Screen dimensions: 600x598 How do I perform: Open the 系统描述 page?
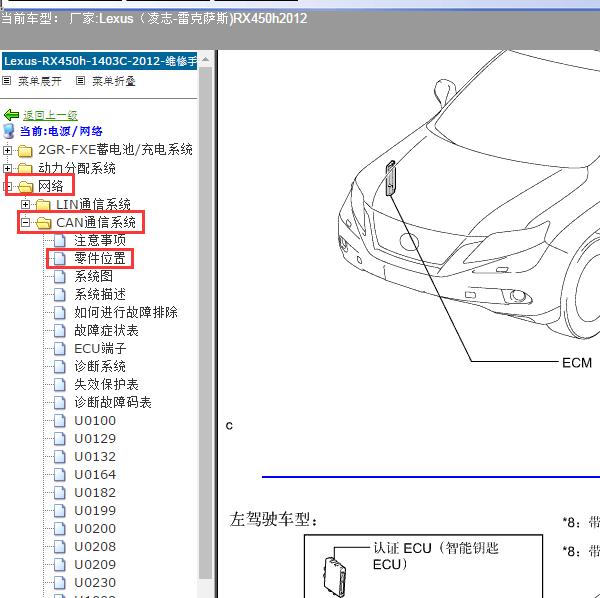pyautogui.click(x=100, y=294)
